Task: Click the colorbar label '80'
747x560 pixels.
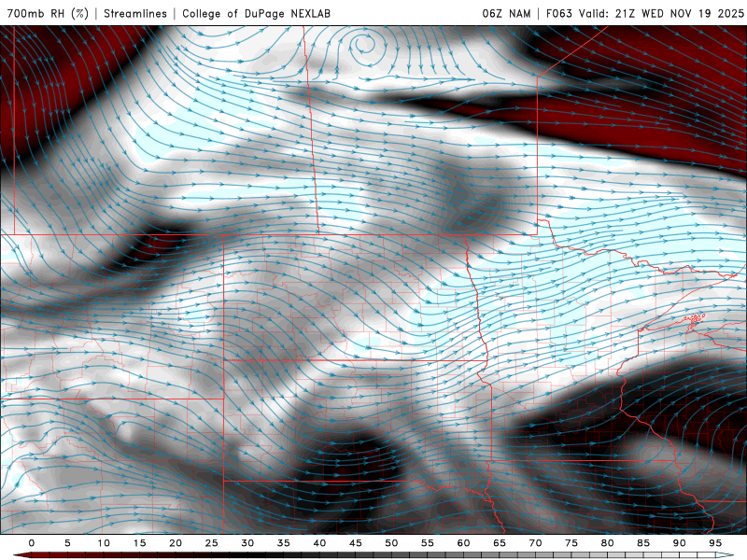Action: 608,543
